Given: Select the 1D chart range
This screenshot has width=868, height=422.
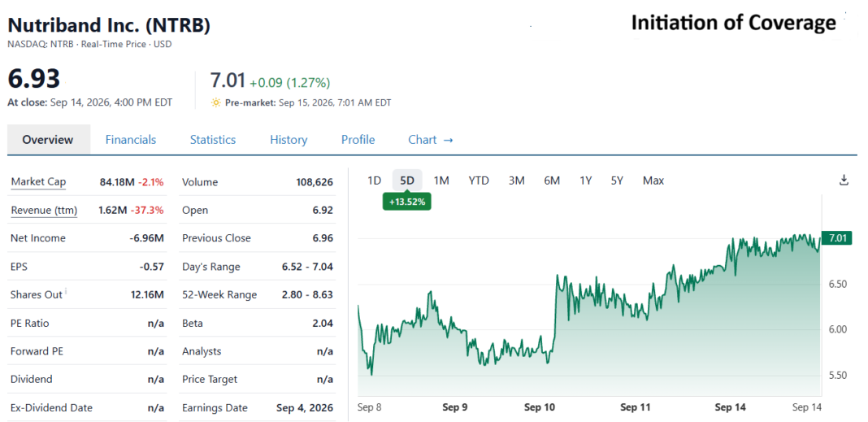Looking at the screenshot, I should (375, 181).
